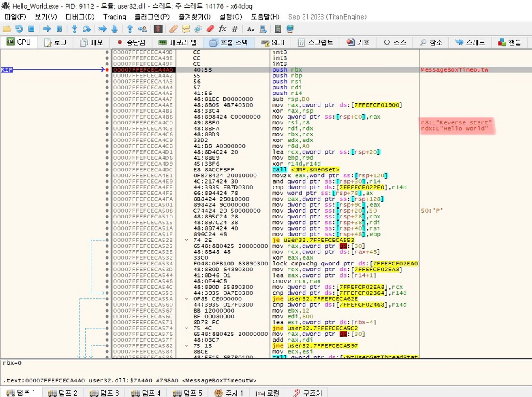532x397 pixels.
Task: Toggle breakpoint dot at 00007FFEFCECA49D
Action: click(x=107, y=52)
